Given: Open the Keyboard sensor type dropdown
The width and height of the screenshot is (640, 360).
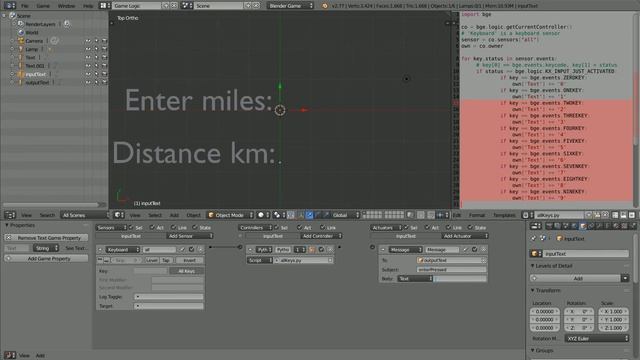Looking at the screenshot, I should (123, 249).
